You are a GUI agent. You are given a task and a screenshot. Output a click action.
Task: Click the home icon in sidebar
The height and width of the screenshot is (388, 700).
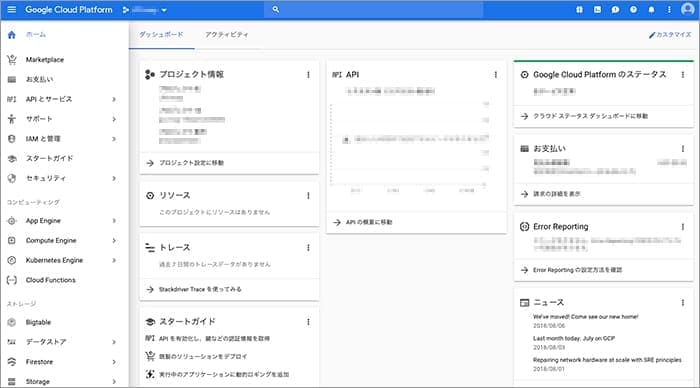tap(12, 34)
